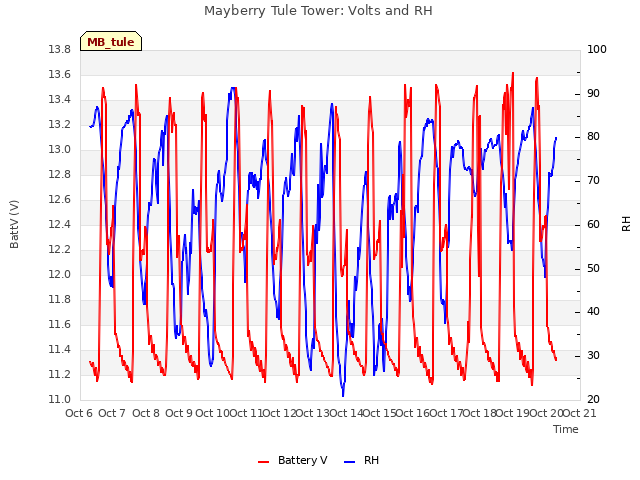The image size is (640, 480).
Task: Click the Oct 21 date tick label
Action: click(x=580, y=413)
